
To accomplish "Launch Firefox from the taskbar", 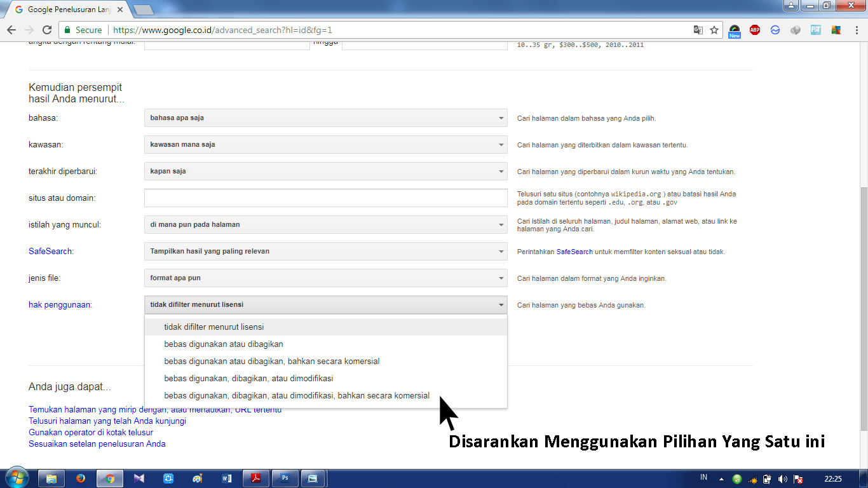I will tap(81, 478).
